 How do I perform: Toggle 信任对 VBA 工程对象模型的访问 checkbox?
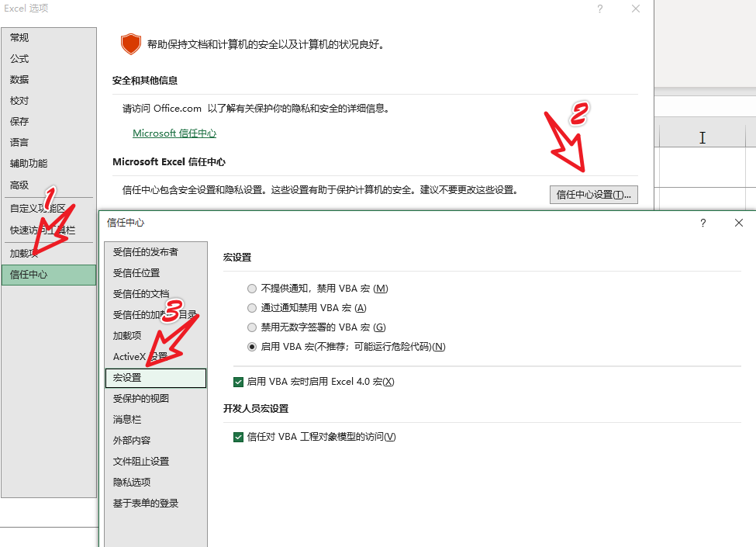(238, 437)
